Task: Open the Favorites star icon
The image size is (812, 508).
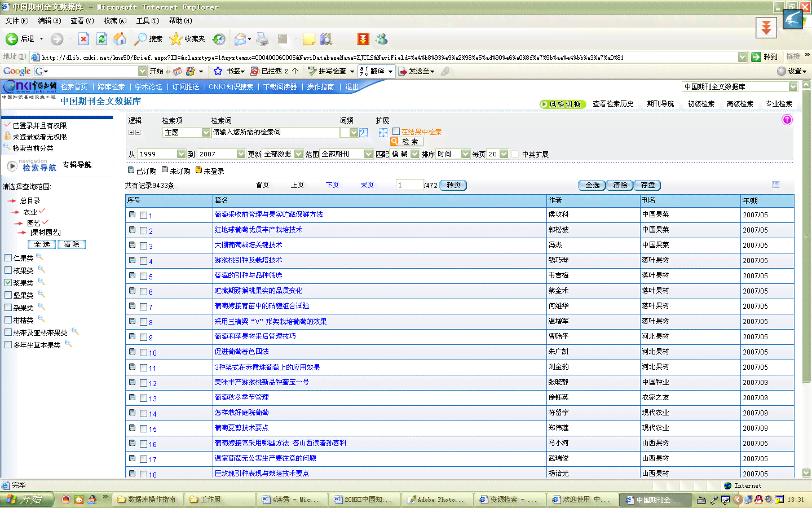Action: pos(176,38)
